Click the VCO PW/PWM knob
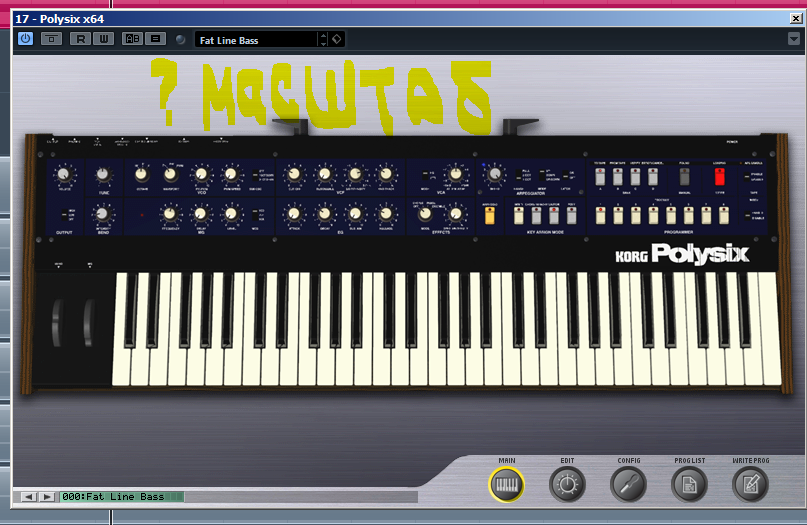807x525 pixels. click(201, 174)
